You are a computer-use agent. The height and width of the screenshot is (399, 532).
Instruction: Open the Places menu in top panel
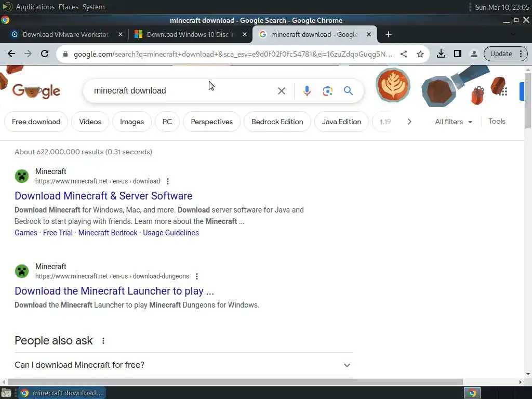click(68, 7)
